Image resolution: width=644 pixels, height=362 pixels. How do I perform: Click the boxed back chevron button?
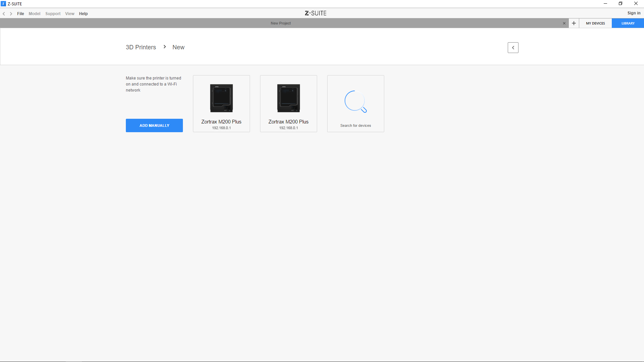513,48
